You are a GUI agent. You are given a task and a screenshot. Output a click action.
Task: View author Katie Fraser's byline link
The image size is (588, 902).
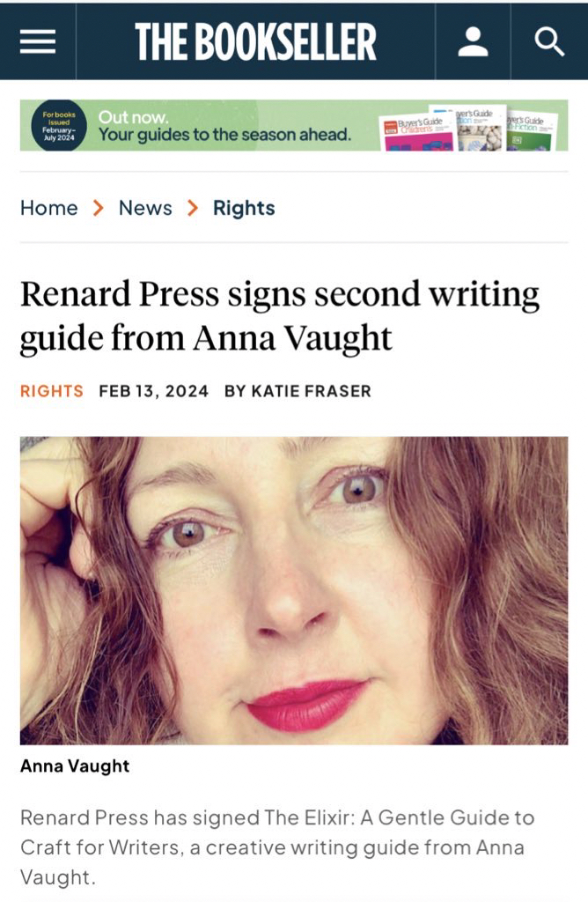298,391
